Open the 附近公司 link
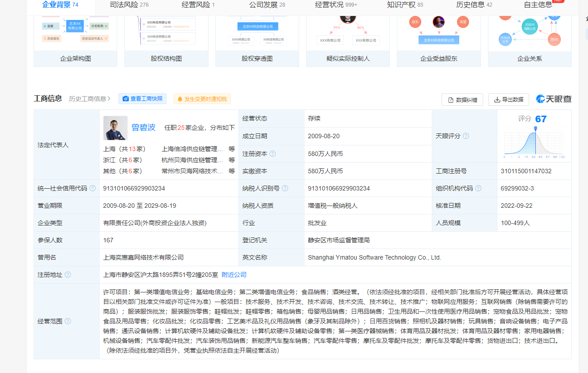Screen dimensions: 588x373 point(234,275)
